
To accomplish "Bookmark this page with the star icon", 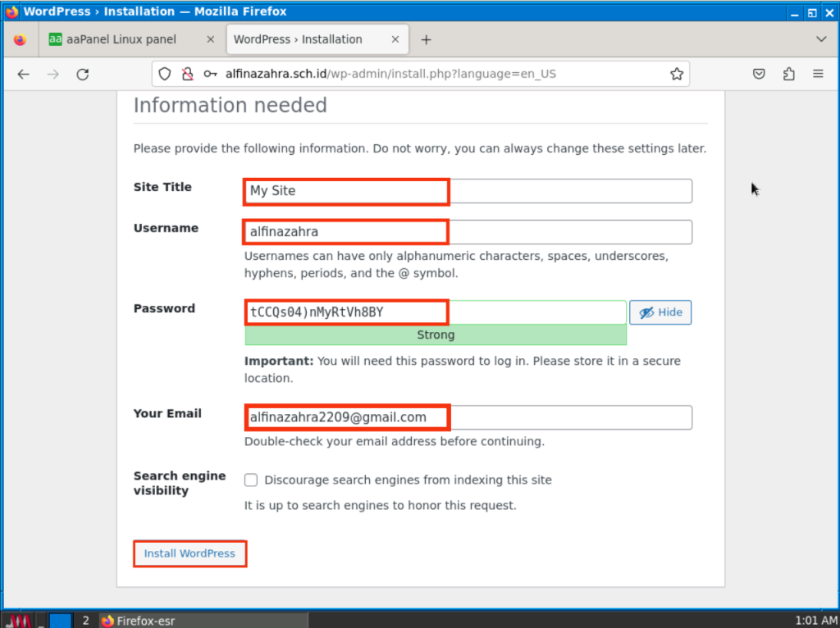I will [677, 74].
